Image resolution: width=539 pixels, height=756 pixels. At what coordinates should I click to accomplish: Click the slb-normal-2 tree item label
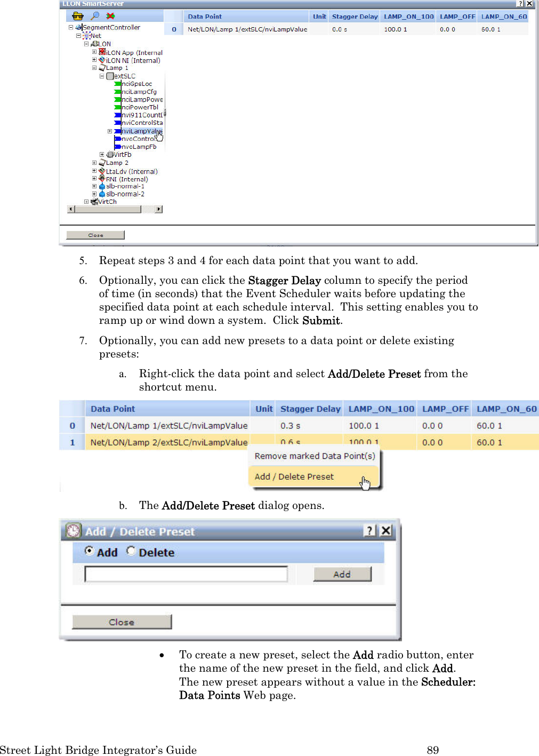tap(125, 194)
